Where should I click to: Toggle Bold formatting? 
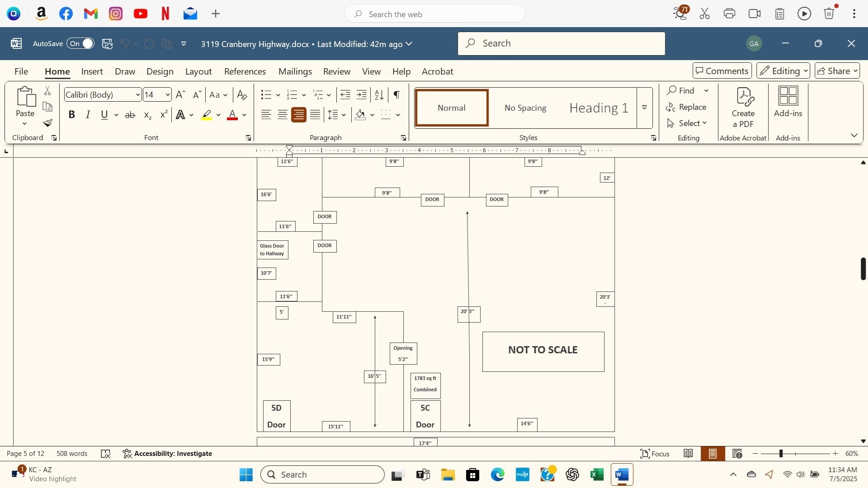point(71,115)
